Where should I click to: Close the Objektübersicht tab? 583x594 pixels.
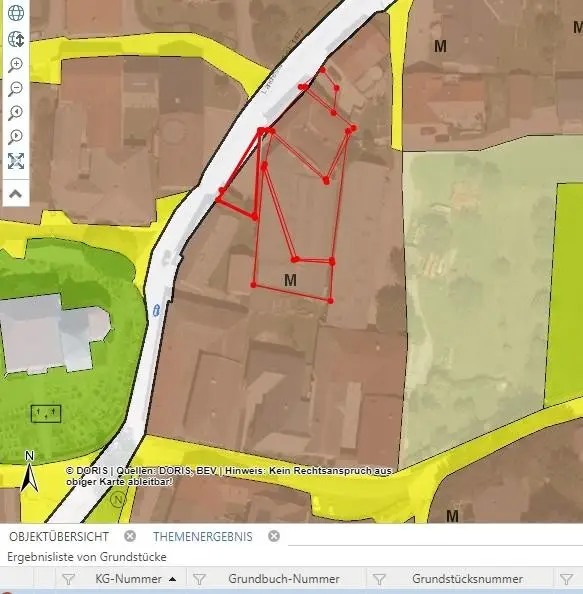[130, 536]
